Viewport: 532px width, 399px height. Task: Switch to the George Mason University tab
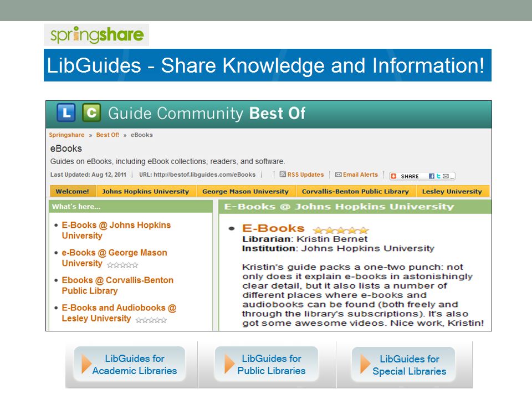[x=245, y=191]
